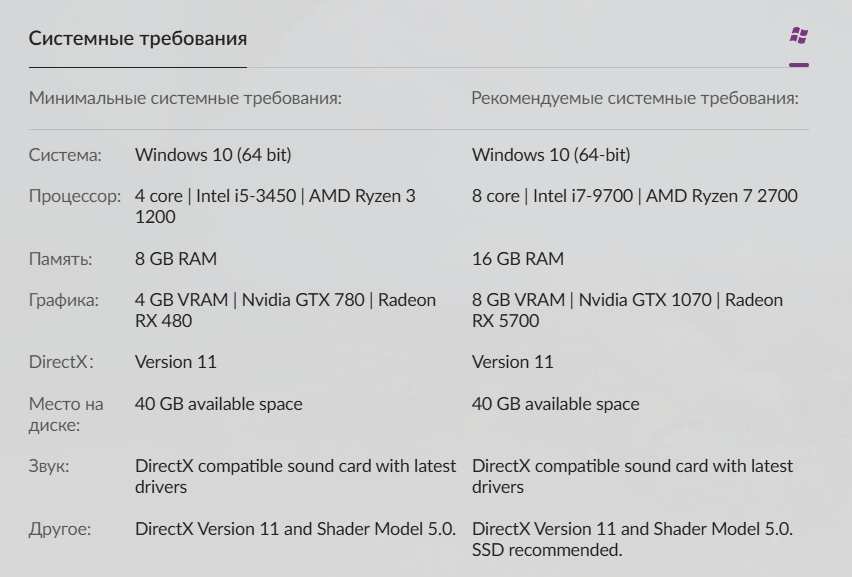Click the "SSD recommended." text
Screen dimensions: 852x577
(547, 550)
